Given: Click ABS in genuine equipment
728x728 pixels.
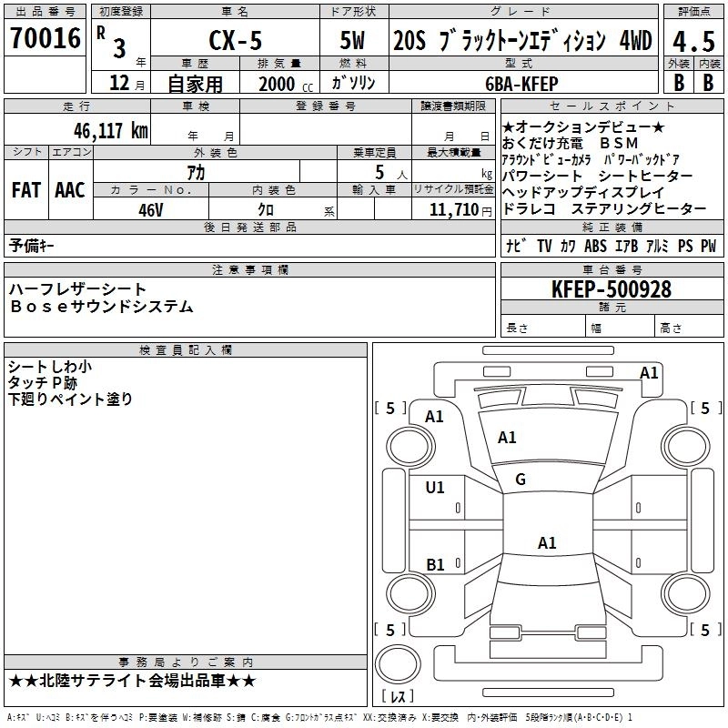Looking at the screenshot, I should [x=595, y=246].
